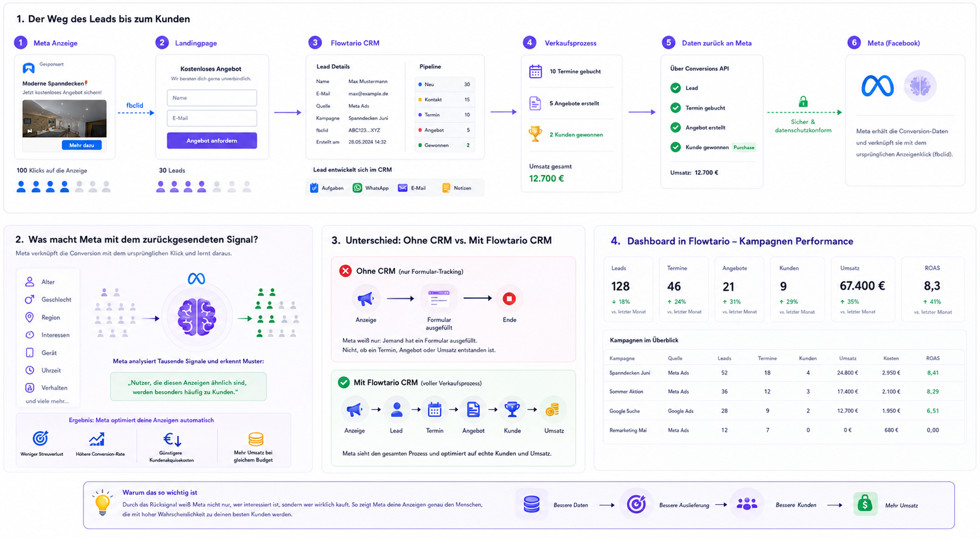Click the Verhalten icon
This screenshot has width=980, height=538.
point(30,387)
